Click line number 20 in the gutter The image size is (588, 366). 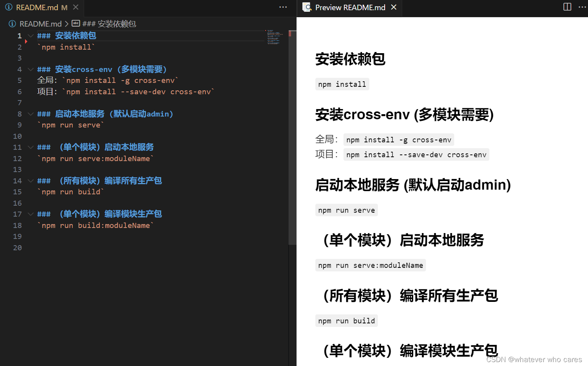(x=18, y=248)
